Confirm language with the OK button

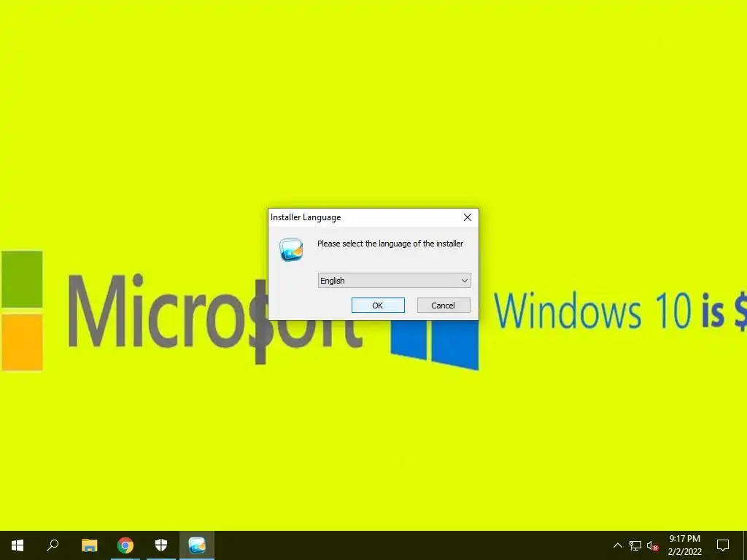coord(378,306)
